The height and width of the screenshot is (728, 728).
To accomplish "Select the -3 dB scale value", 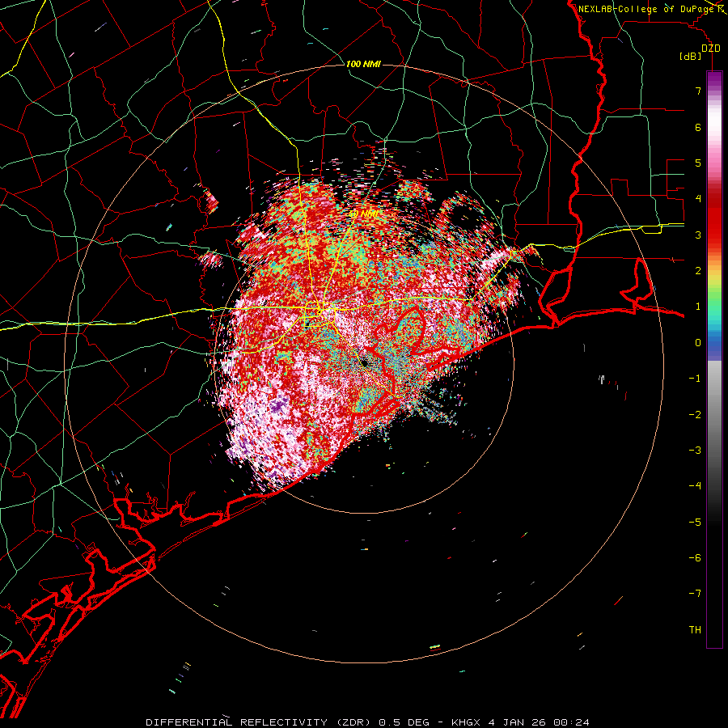I will 695,451.
